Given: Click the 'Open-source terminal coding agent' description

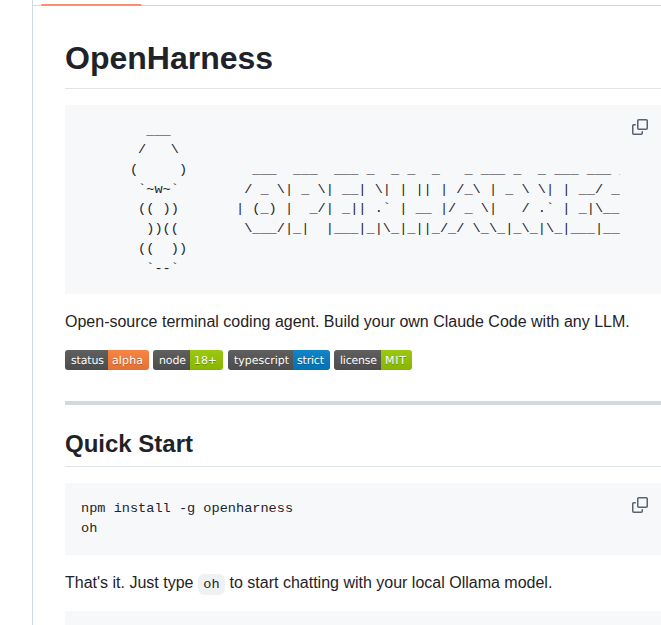Looking at the screenshot, I should 347,322.
